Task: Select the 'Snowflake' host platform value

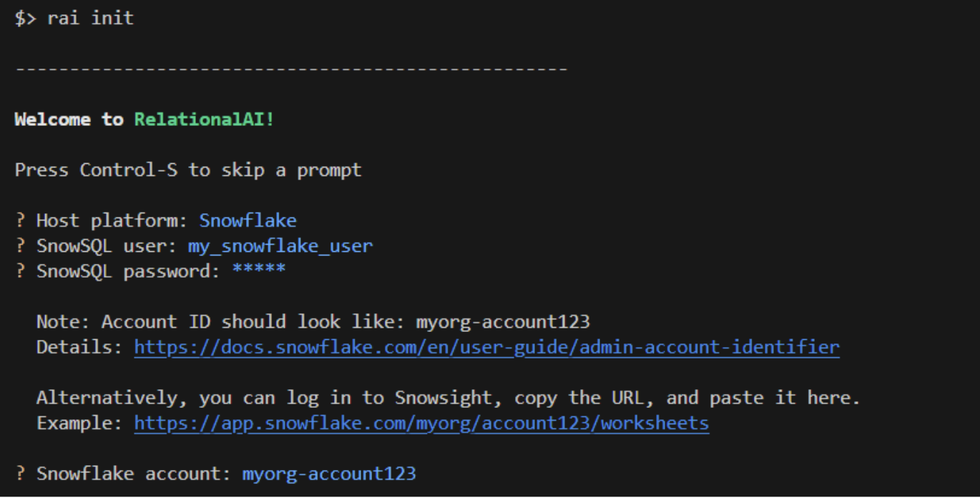Action: [248, 221]
